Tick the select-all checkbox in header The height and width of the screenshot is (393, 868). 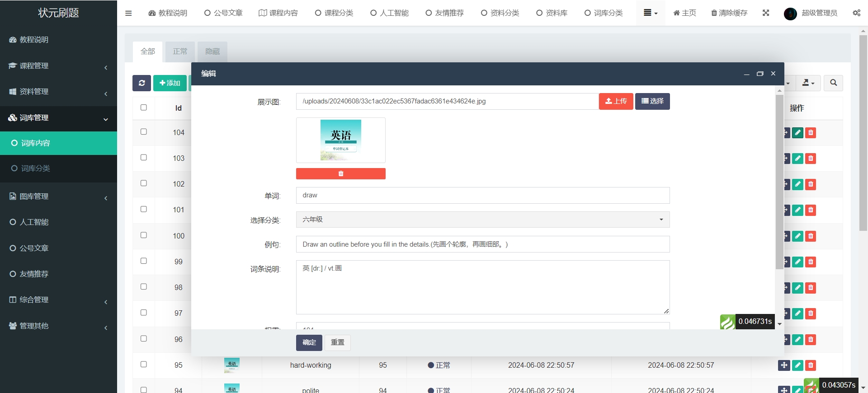click(144, 108)
